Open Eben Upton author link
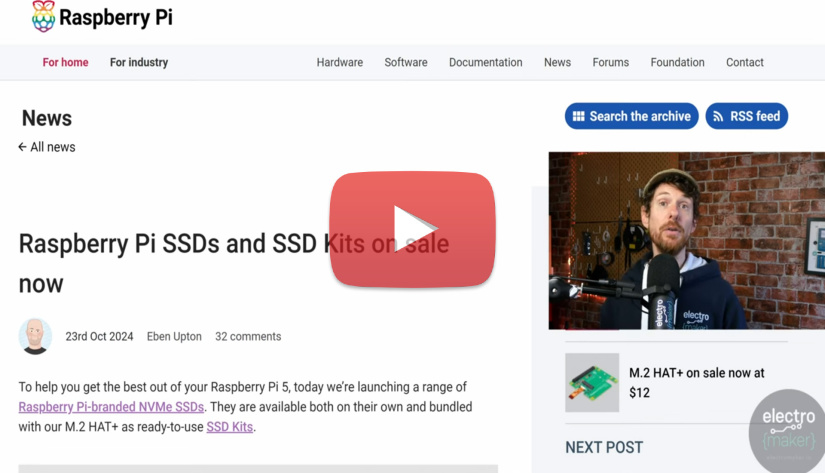The height and width of the screenshot is (473, 825). (174, 336)
